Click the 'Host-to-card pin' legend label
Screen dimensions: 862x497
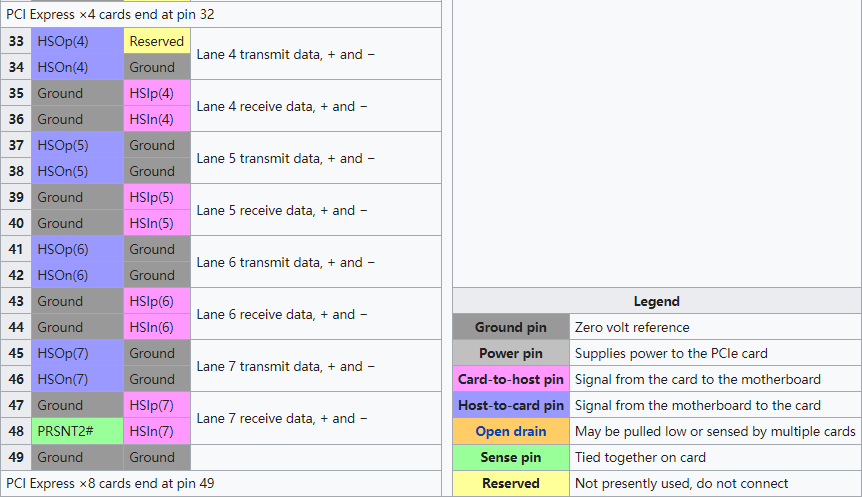511,405
